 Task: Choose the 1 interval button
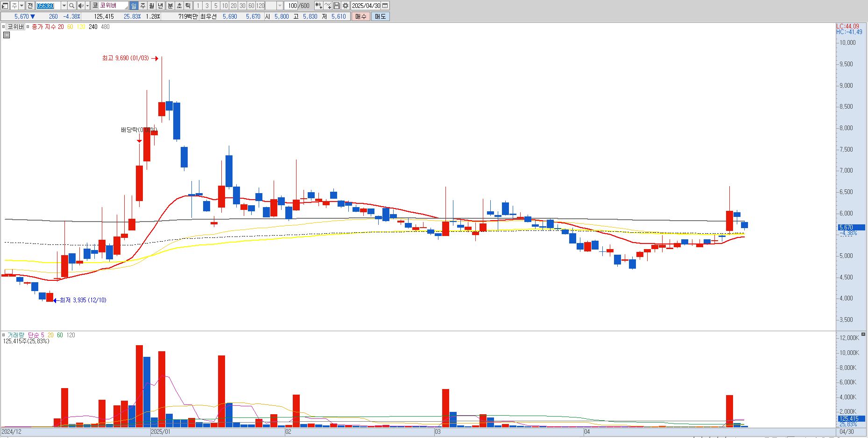pyautogui.click(x=198, y=6)
